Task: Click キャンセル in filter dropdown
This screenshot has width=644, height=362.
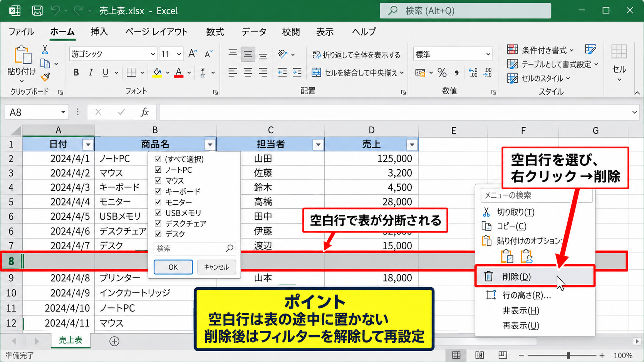Action: 216,267
